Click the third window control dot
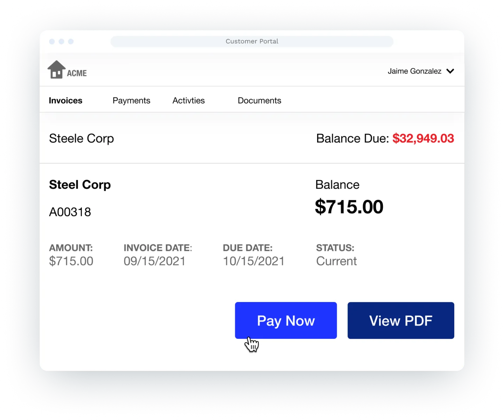 pos(71,41)
